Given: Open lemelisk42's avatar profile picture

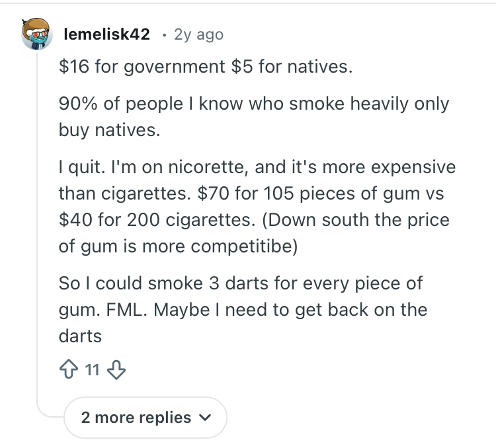Looking at the screenshot, I should [37, 34].
